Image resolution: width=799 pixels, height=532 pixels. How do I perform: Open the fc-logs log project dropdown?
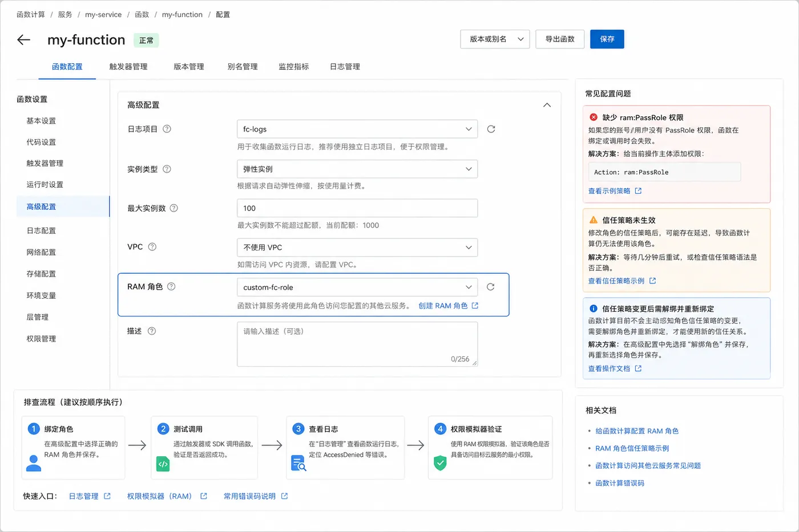357,129
